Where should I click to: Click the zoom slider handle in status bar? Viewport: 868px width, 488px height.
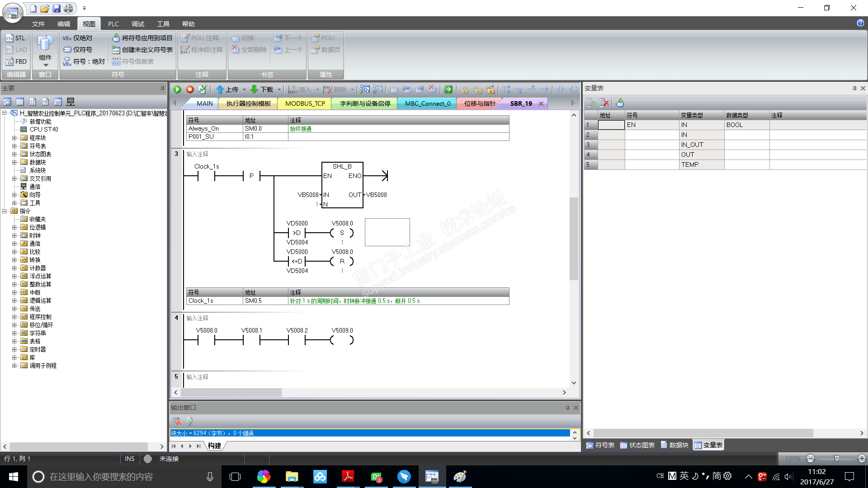836,459
